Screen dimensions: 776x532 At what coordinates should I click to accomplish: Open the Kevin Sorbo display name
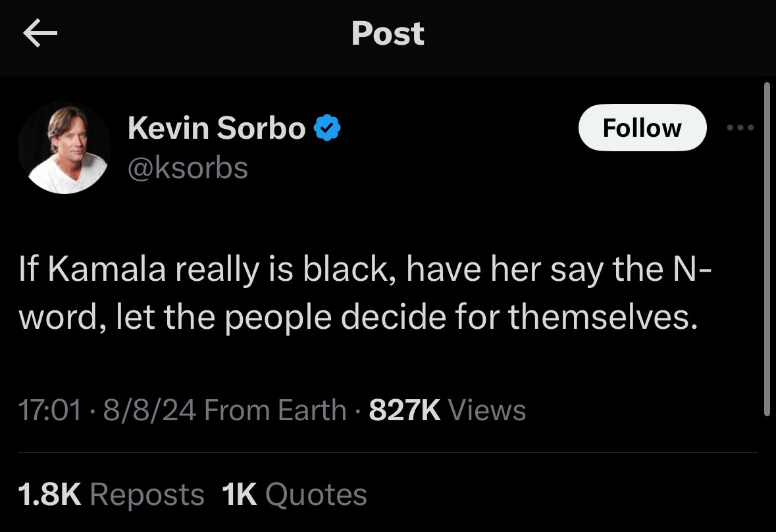217,128
